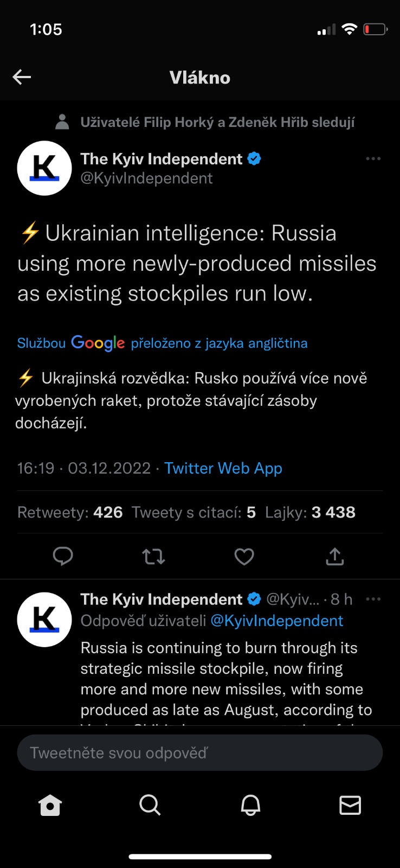Image resolution: width=400 pixels, height=868 pixels.
Task: Tap the Kyiv Independent profile avatar on the main tweet
Action: pos(44,168)
